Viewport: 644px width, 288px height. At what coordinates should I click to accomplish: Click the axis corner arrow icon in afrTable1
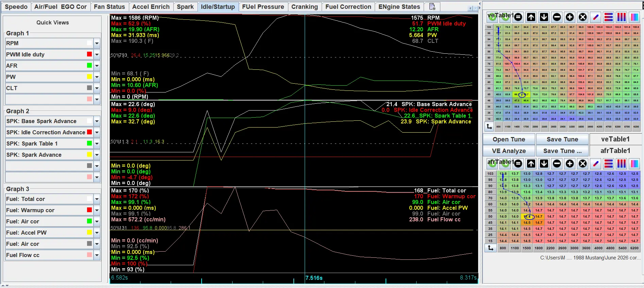(x=490, y=248)
